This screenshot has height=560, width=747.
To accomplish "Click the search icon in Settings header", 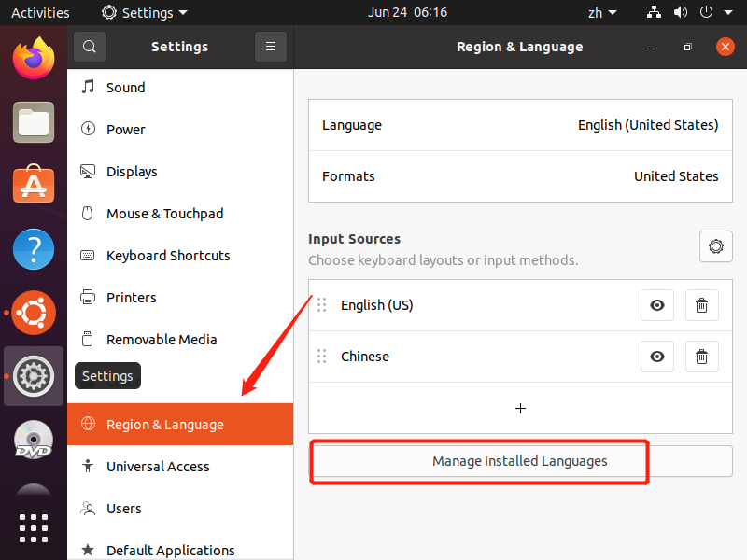I will (90, 47).
